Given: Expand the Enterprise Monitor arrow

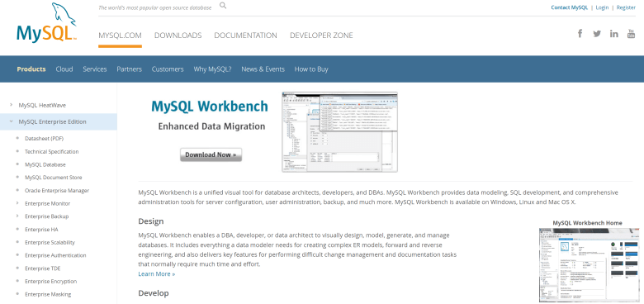Looking at the screenshot, I should [17, 203].
